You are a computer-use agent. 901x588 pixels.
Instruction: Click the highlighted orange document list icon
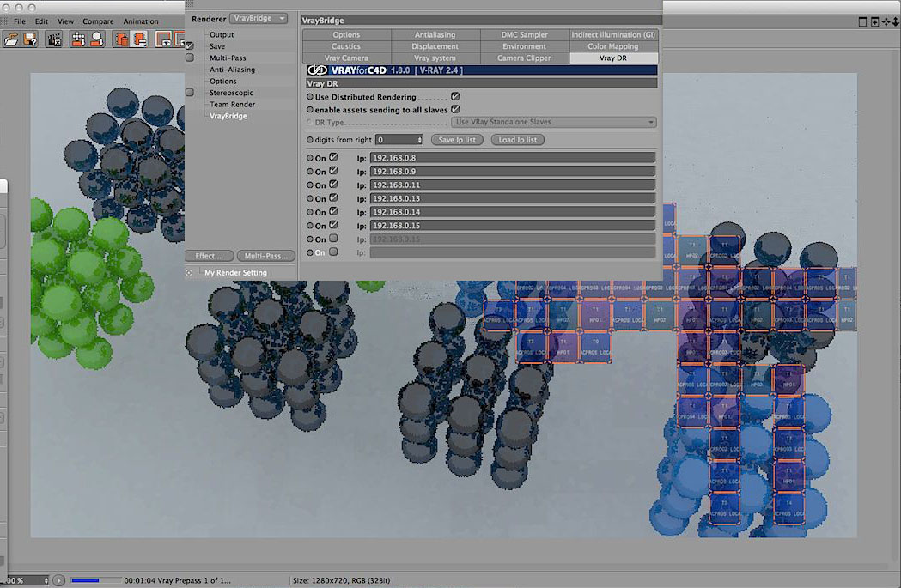click(140, 39)
